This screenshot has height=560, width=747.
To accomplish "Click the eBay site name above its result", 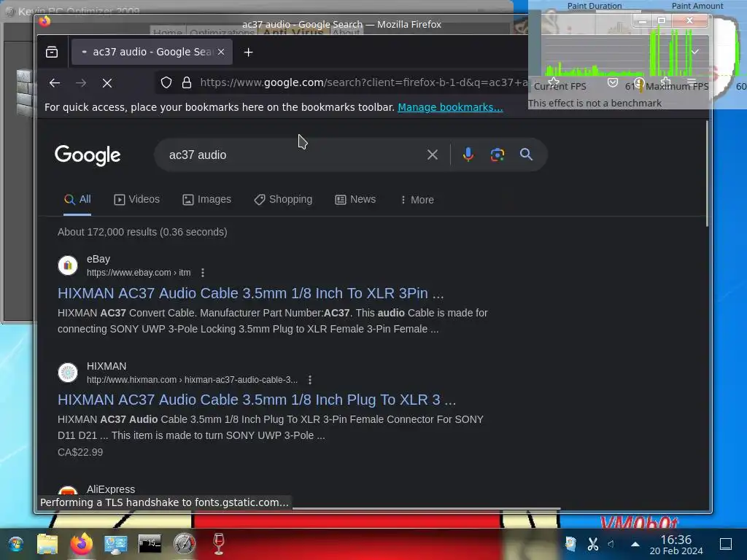I will pos(98,259).
